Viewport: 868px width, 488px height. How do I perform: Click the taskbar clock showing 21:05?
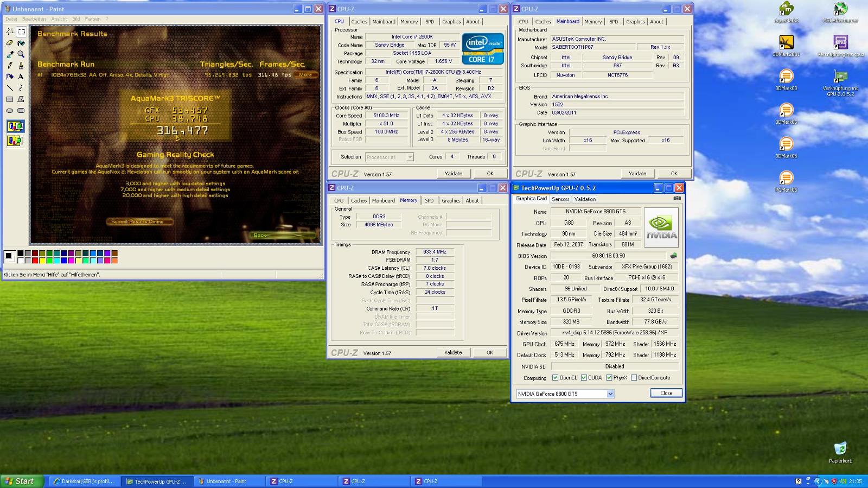pos(855,481)
